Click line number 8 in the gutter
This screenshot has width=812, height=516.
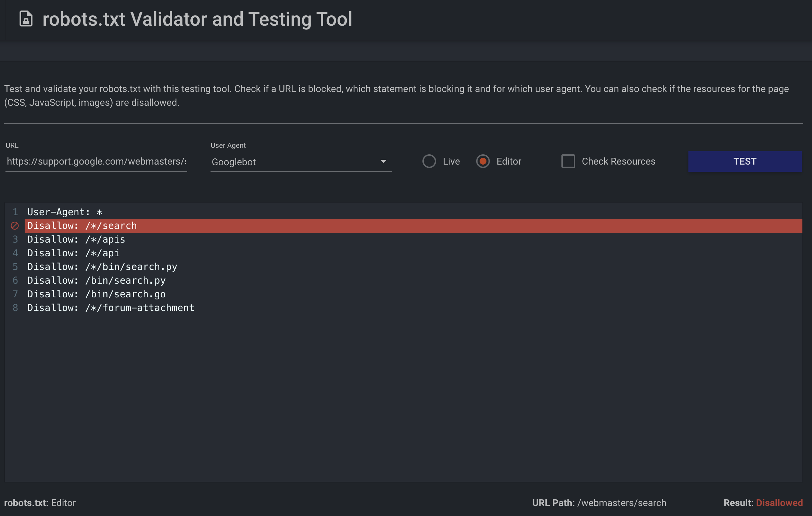(15, 308)
